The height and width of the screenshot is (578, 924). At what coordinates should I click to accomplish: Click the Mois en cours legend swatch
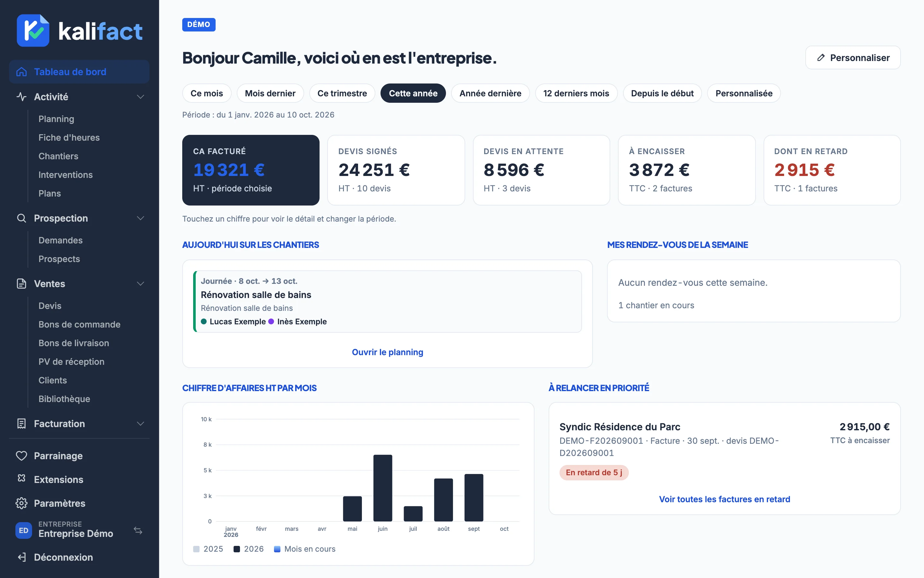pos(277,549)
